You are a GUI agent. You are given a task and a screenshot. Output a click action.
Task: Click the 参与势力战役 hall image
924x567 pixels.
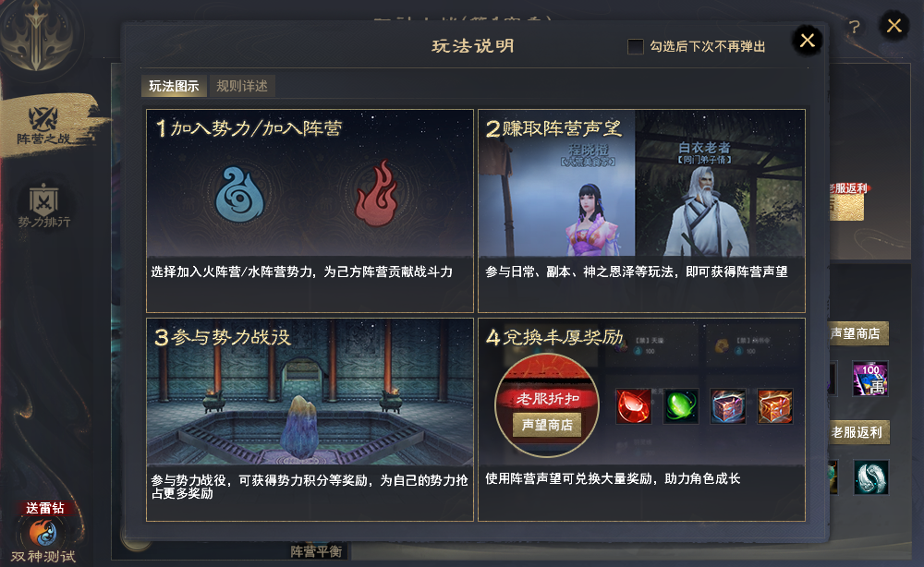coord(310,392)
